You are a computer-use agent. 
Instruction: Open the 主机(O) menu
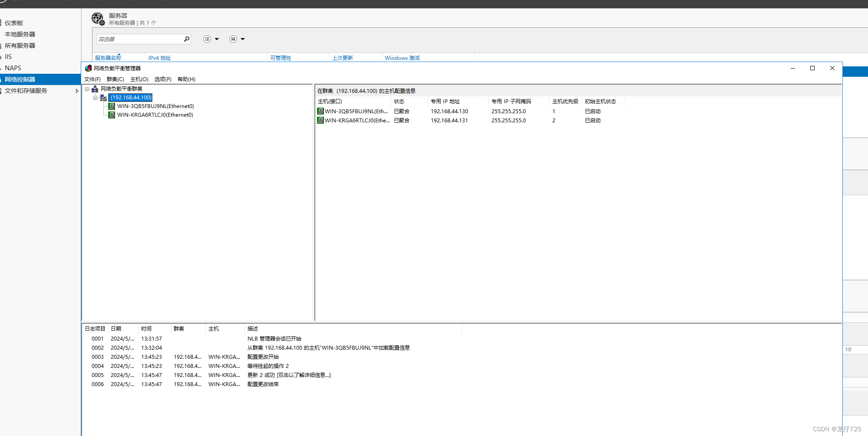139,79
